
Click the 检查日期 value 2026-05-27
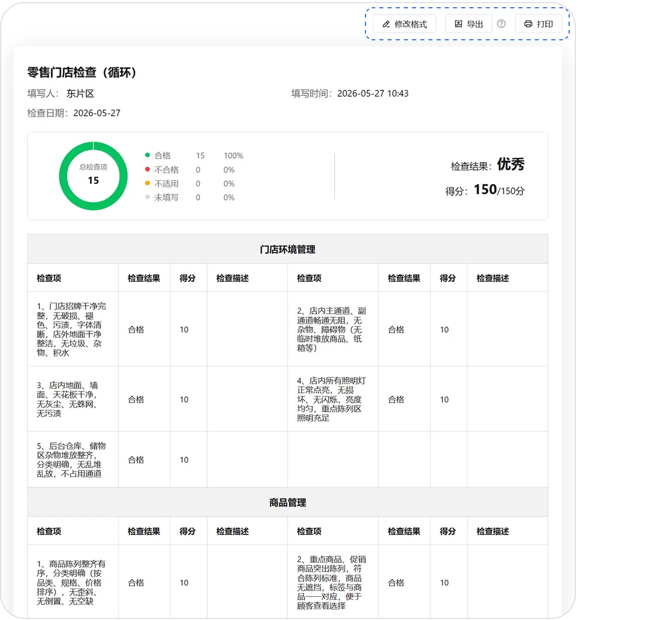pyautogui.click(x=97, y=113)
